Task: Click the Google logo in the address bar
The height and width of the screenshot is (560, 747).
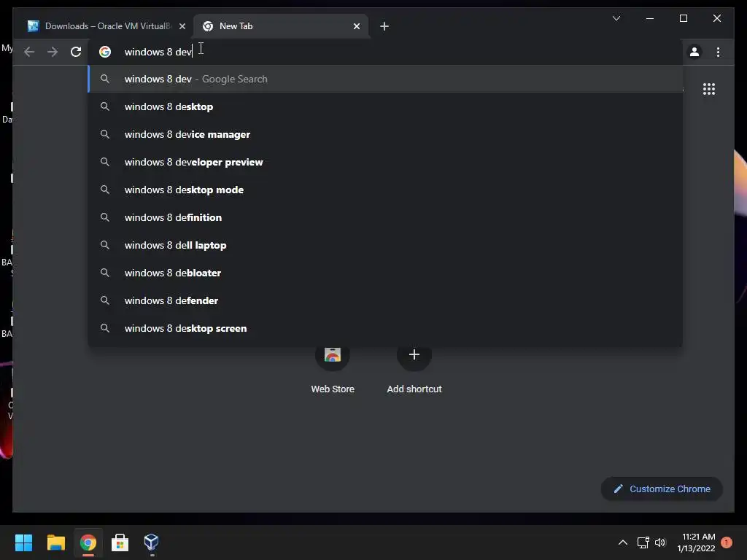Action: [x=105, y=52]
